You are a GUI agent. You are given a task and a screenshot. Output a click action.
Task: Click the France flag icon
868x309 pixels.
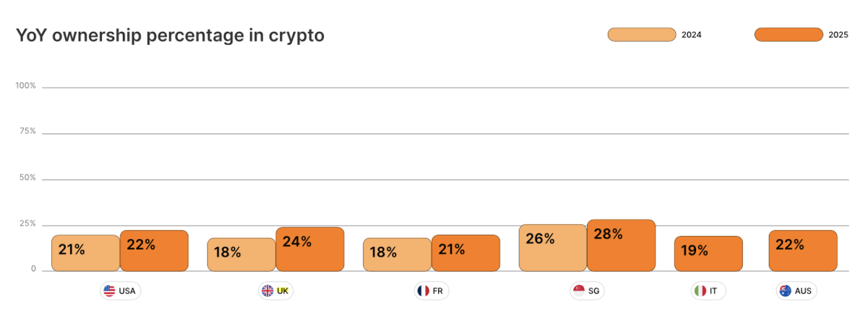pyautogui.click(x=423, y=291)
